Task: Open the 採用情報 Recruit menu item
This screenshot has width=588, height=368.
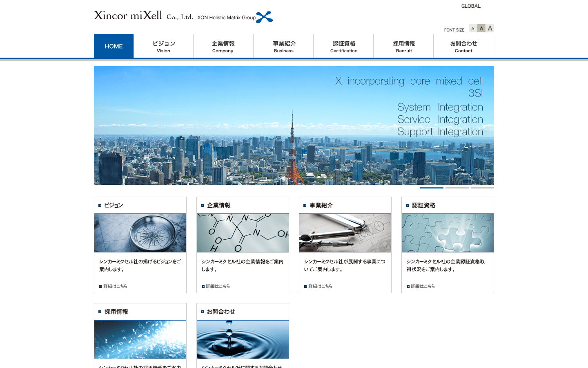Action: [403, 46]
